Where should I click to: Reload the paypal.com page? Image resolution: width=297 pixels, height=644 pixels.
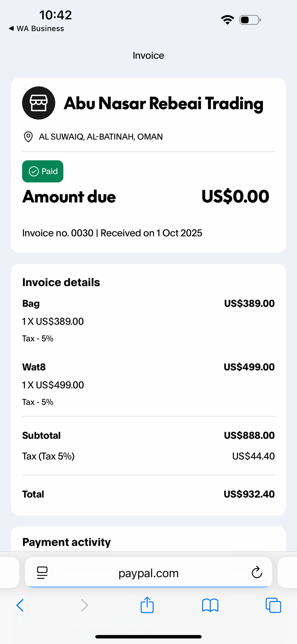pos(257,572)
